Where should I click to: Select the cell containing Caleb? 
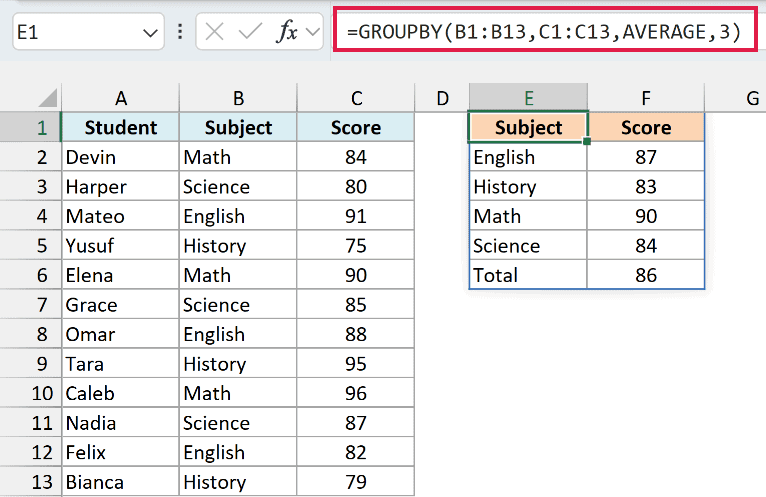(x=121, y=393)
